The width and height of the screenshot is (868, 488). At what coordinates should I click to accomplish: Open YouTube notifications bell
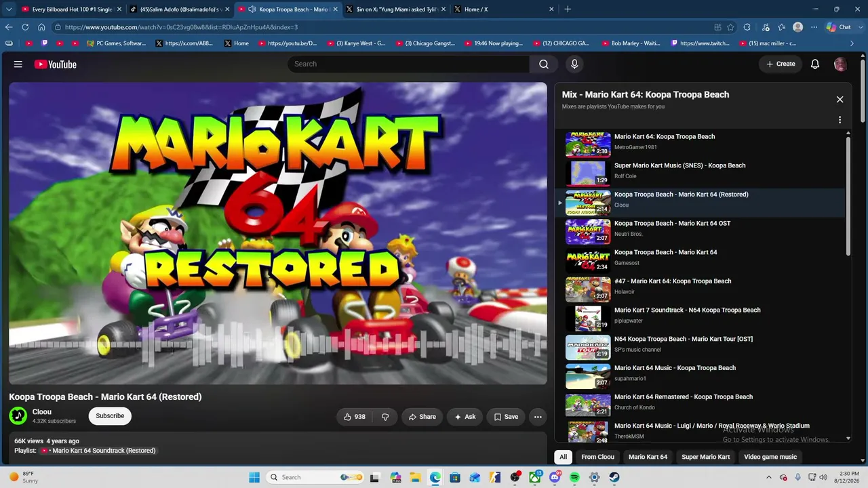point(815,64)
